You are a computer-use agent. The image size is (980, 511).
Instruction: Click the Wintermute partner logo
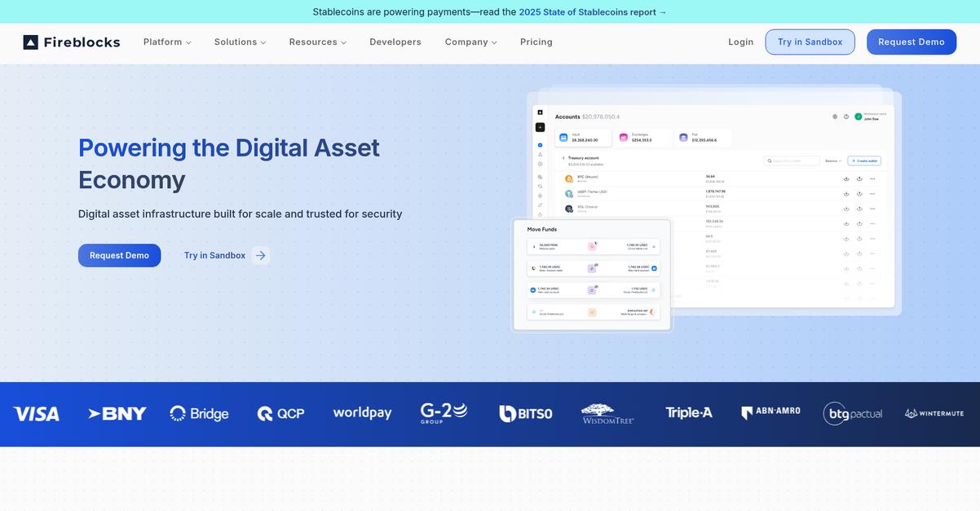(934, 414)
